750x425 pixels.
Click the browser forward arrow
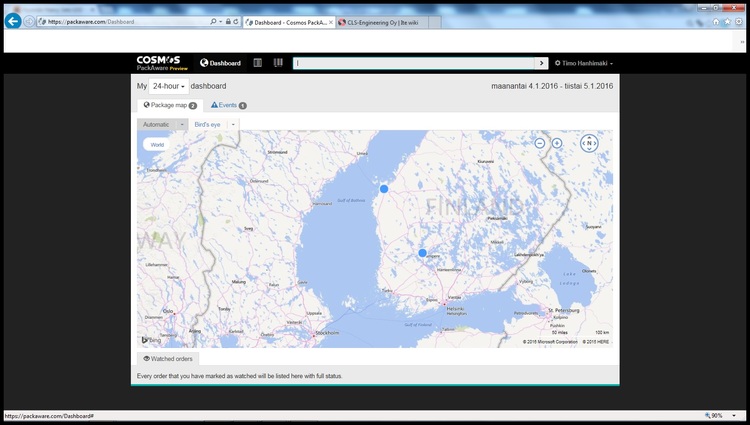coord(29,22)
